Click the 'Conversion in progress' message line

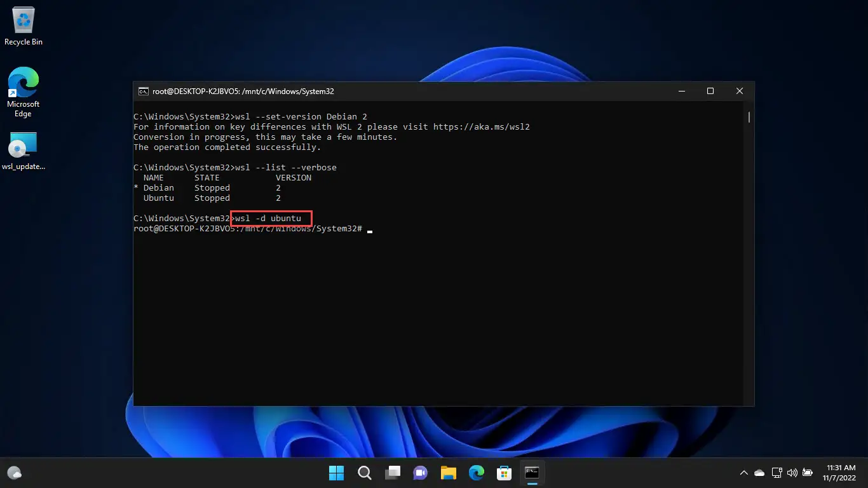[266, 137]
